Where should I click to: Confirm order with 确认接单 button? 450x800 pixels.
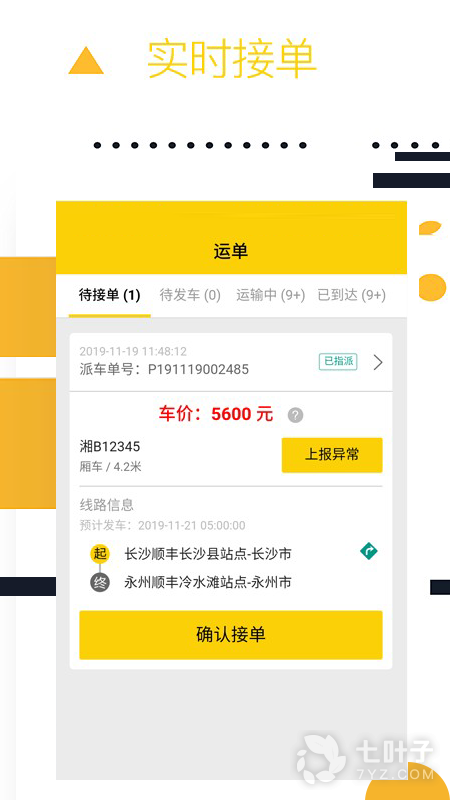(231, 635)
